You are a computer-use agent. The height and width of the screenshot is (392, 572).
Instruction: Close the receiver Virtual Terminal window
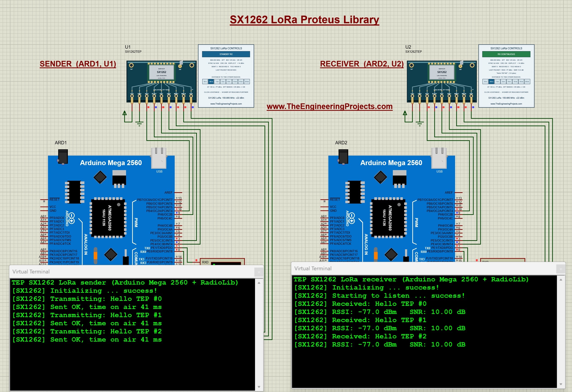point(561,269)
